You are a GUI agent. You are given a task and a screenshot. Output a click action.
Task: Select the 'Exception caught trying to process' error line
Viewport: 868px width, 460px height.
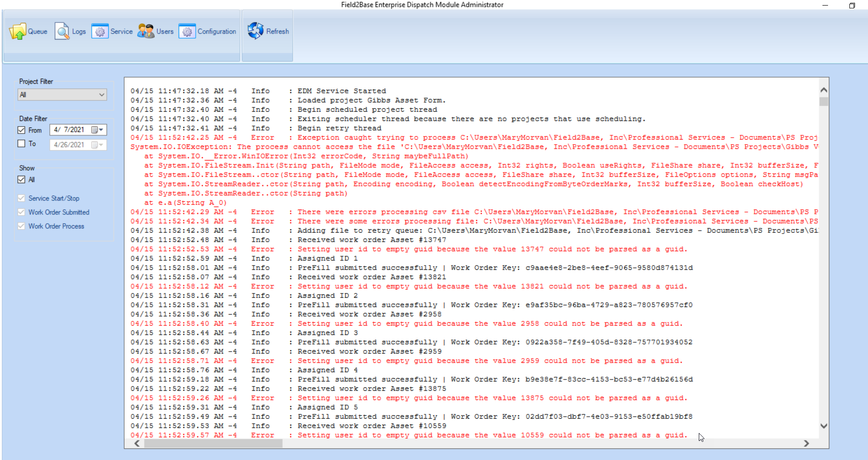(x=474, y=138)
